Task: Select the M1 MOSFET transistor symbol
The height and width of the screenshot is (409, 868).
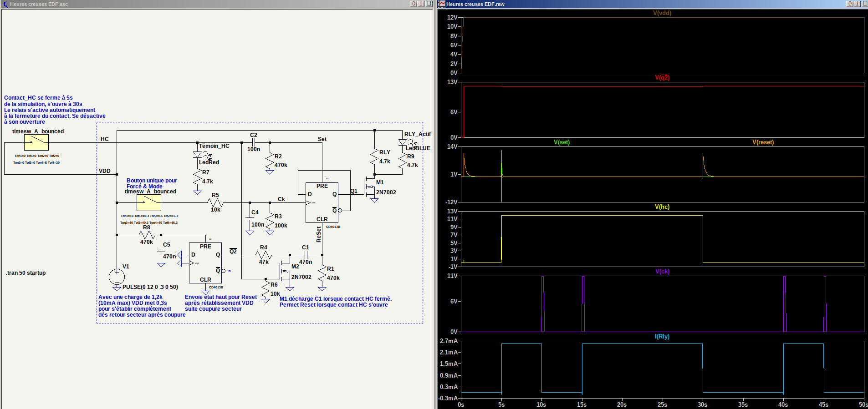Action: click(370, 187)
